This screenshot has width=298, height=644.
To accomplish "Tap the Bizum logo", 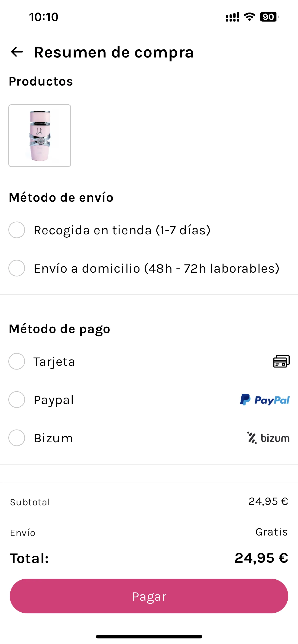I will tap(268, 438).
